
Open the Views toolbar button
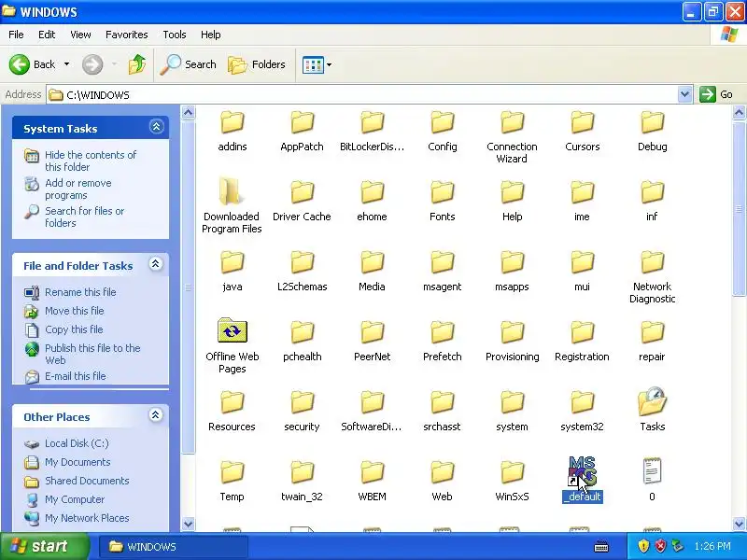(313, 64)
